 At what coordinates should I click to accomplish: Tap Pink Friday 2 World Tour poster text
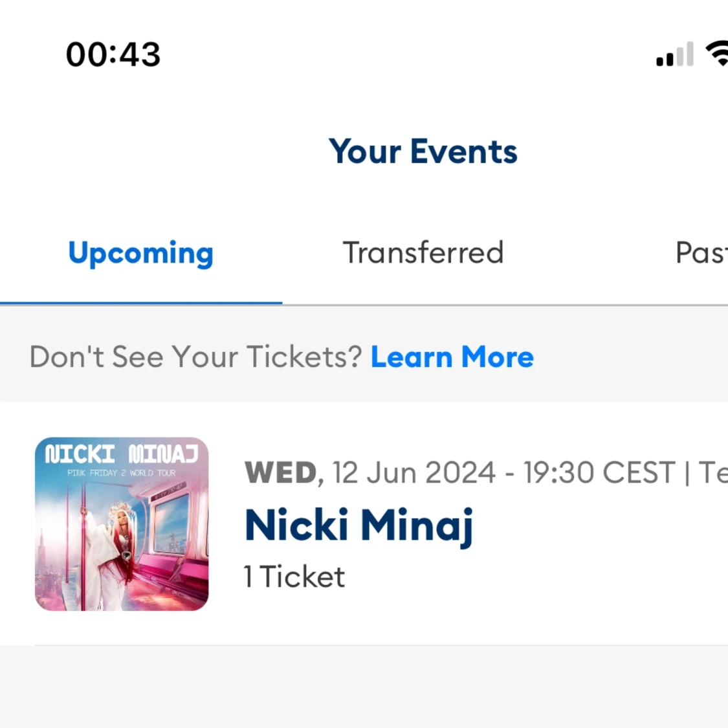(x=122, y=472)
